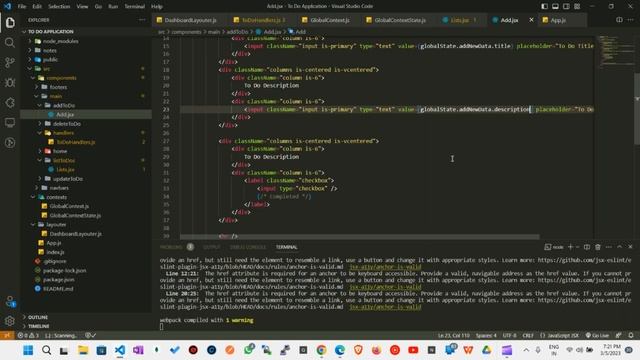Change Spaces: 4 indentation setting

click(486, 335)
